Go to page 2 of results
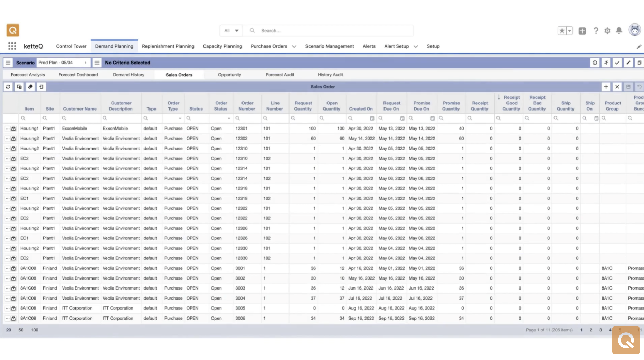644x360 pixels. (591, 330)
